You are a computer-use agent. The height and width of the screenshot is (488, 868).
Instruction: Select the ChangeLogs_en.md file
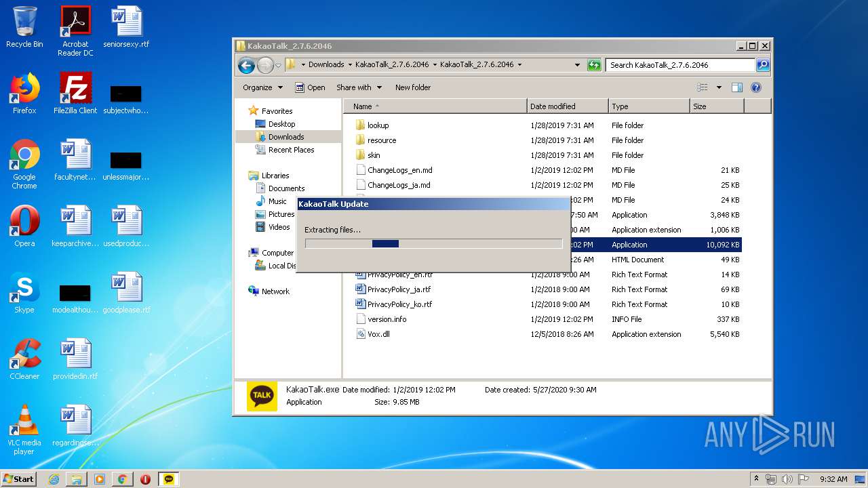[394, 170]
